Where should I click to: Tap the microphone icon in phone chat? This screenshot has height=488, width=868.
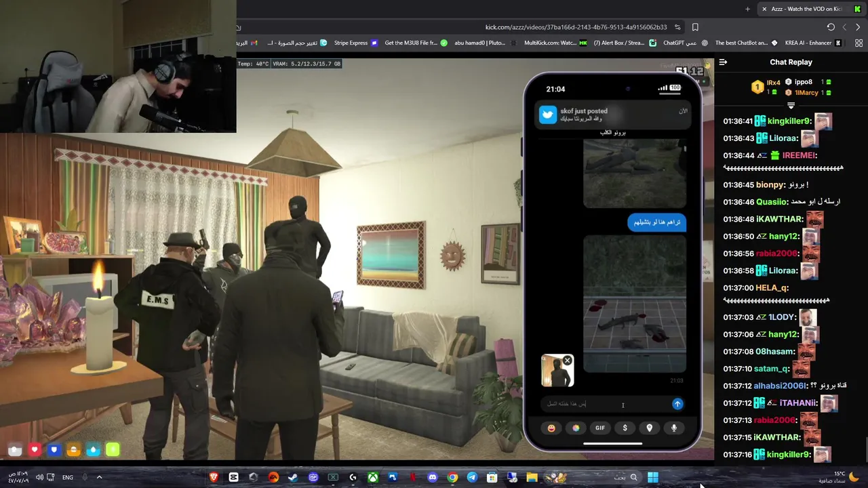click(674, 428)
